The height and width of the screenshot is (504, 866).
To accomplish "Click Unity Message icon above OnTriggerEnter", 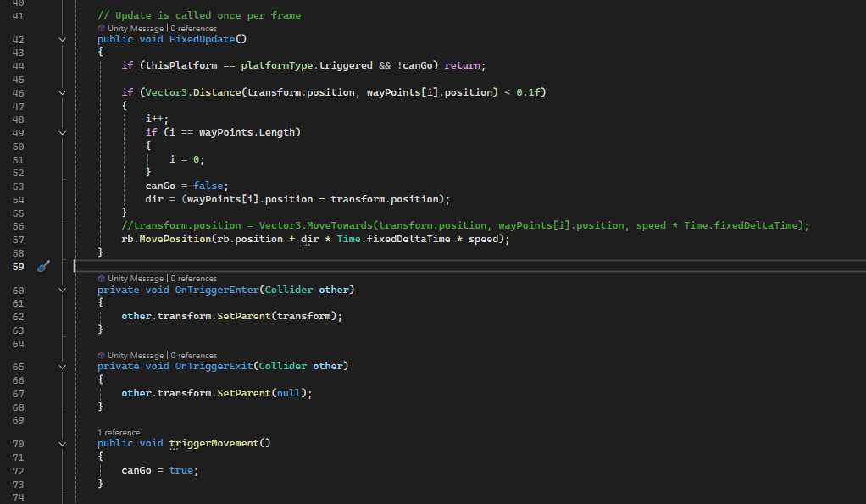I will click(102, 279).
